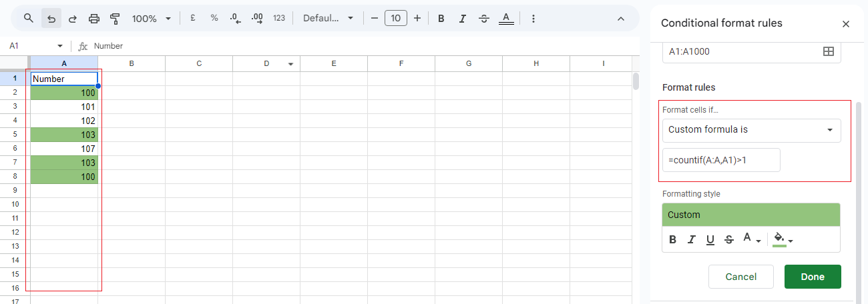Click cell A8 with value 100
The image size is (868, 304).
(x=64, y=177)
